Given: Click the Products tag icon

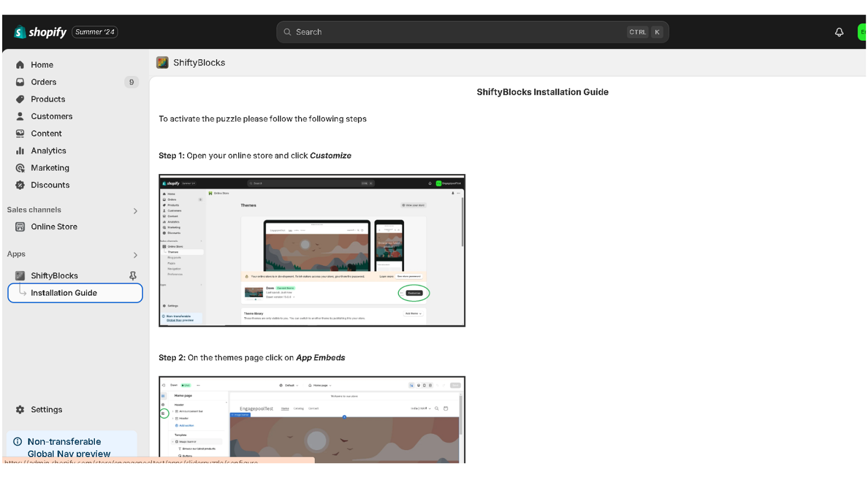Looking at the screenshot, I should click(x=20, y=99).
